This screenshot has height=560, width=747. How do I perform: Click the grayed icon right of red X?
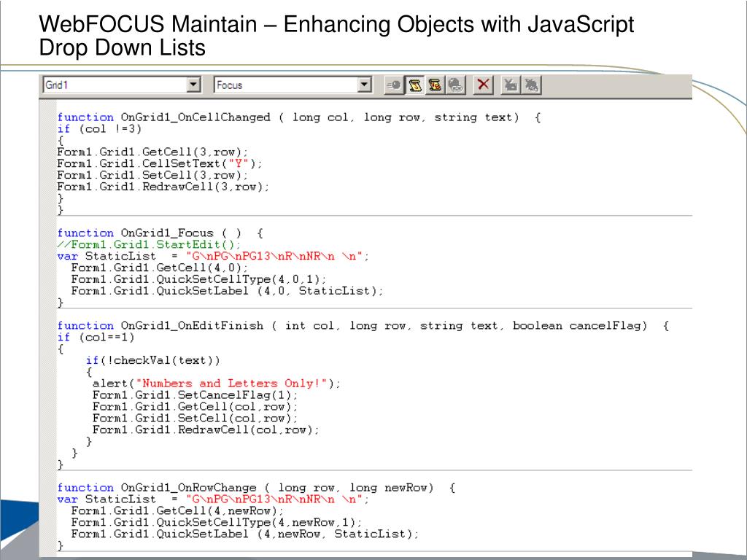click(511, 85)
